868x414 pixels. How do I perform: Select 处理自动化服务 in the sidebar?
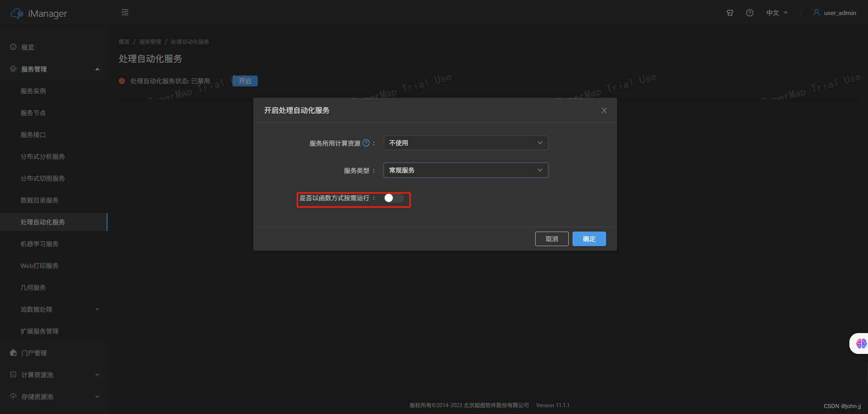click(54, 222)
